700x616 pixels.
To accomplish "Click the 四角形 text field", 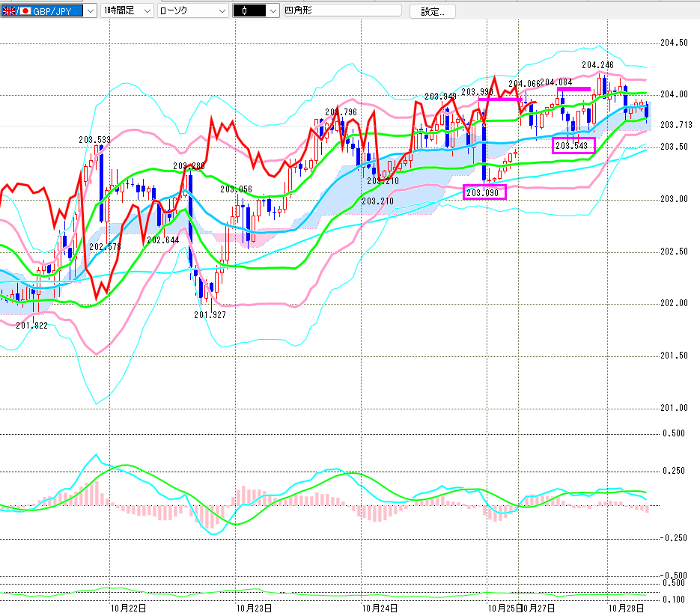I will (x=341, y=11).
